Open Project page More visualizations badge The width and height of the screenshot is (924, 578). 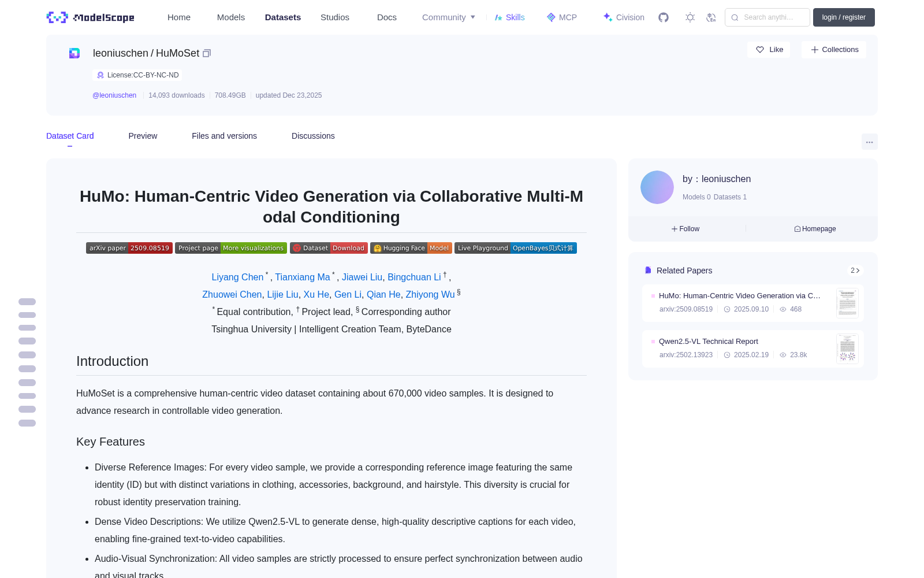click(231, 248)
